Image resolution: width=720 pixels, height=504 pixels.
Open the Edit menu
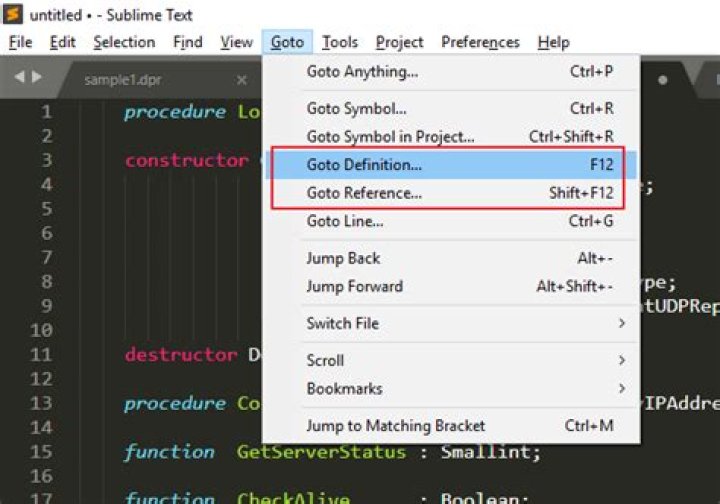click(62, 42)
